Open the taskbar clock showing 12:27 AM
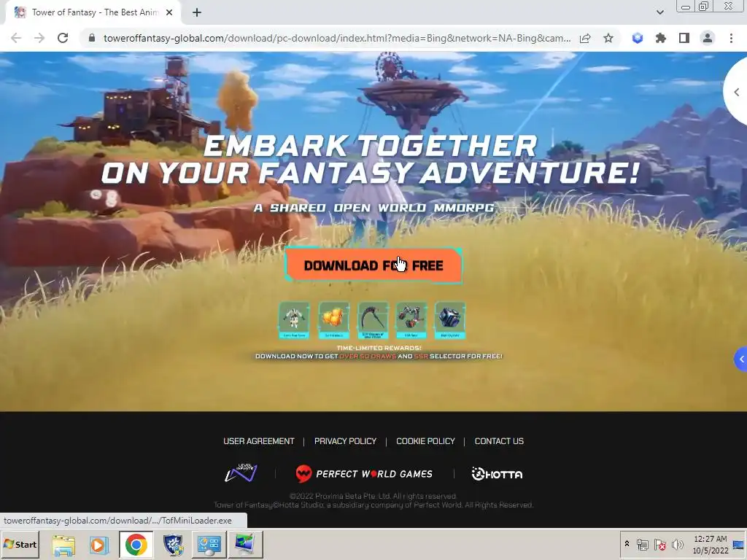 pos(711,544)
